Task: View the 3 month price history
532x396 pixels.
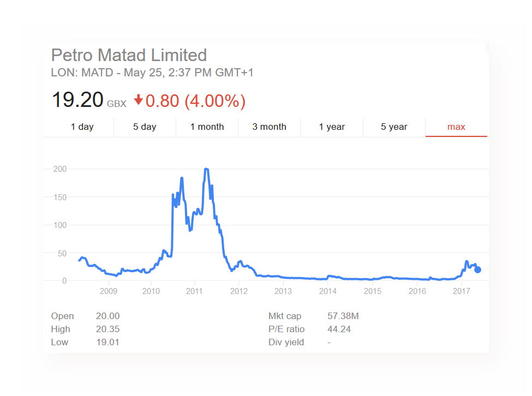Action: coord(269,127)
